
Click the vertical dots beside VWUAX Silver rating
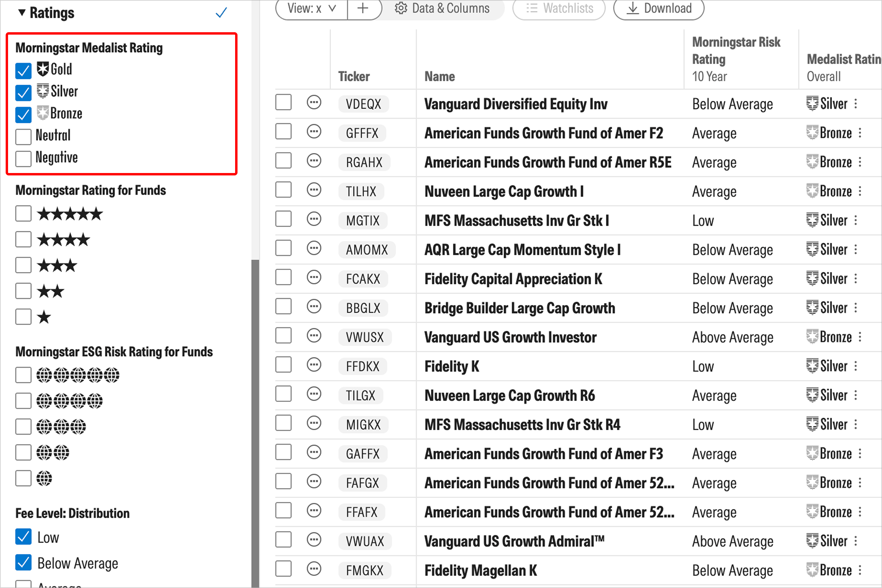pyautogui.click(x=856, y=541)
